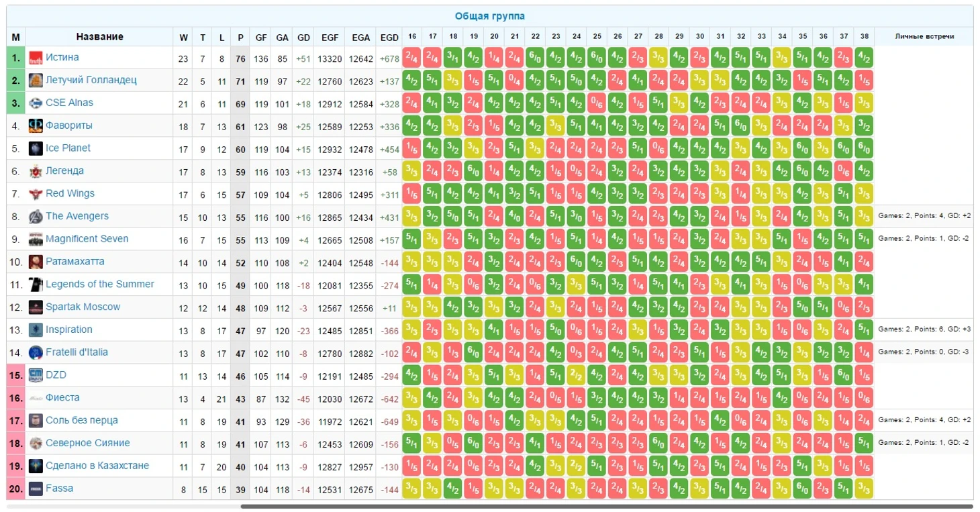The height and width of the screenshot is (512, 980).
Task: Click the GD column header
Action: 303,38
